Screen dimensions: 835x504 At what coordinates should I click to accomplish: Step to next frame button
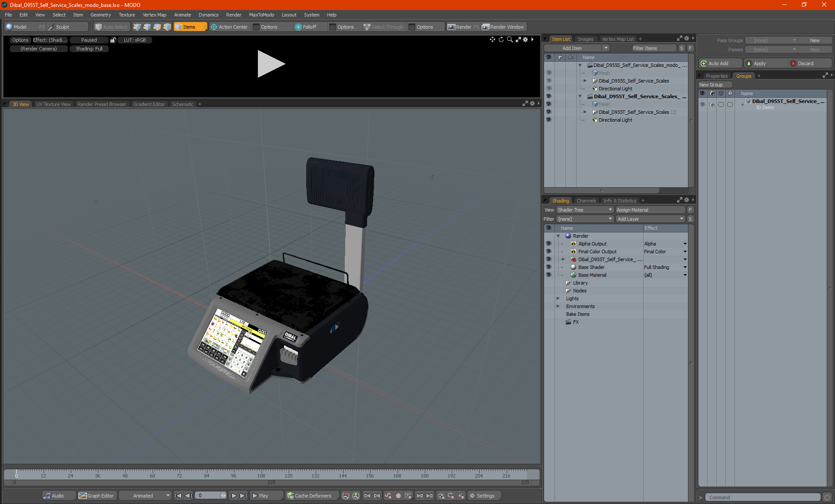tap(233, 496)
